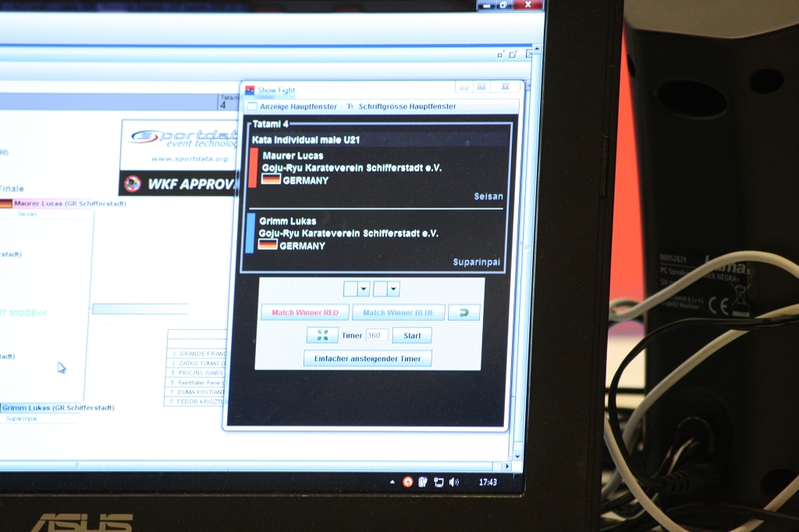
Task: Click the Start timer button
Action: 412,335
